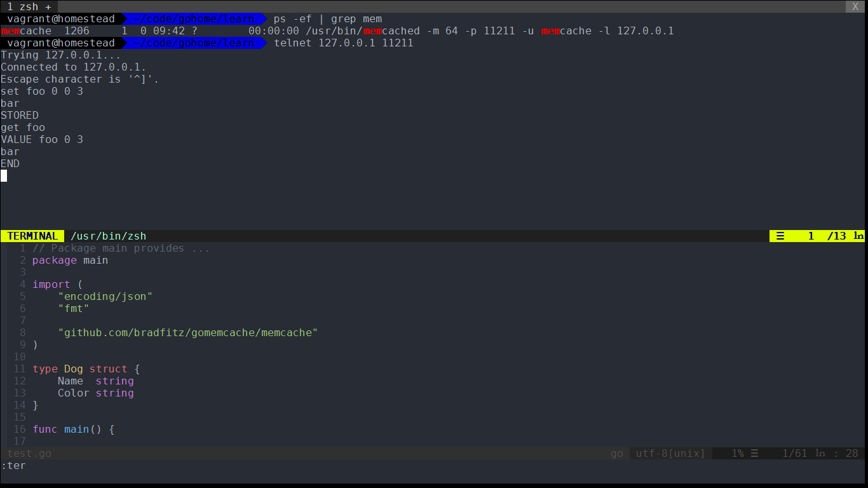This screenshot has height=488, width=868.
Task: Click the "package main" line
Action: (71, 261)
